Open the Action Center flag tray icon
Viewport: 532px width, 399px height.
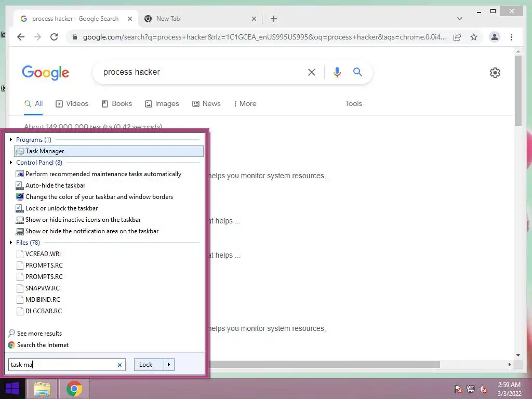pyautogui.click(x=458, y=389)
